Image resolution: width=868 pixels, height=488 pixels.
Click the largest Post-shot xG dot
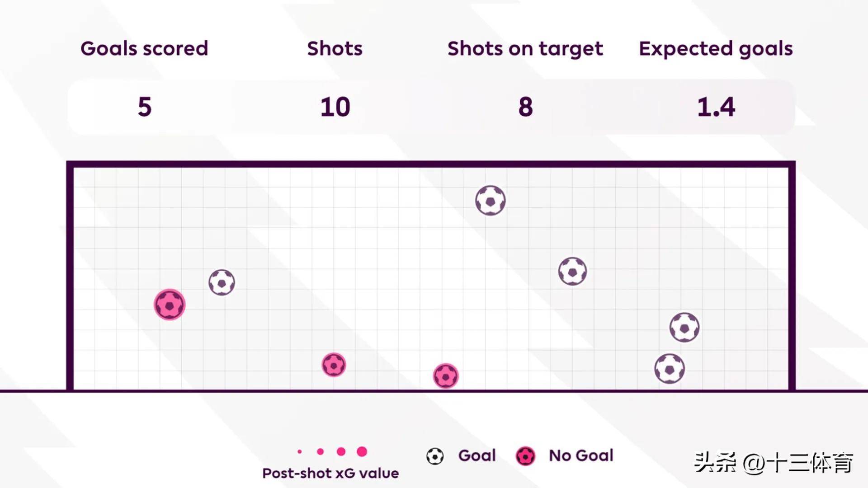coord(362,451)
